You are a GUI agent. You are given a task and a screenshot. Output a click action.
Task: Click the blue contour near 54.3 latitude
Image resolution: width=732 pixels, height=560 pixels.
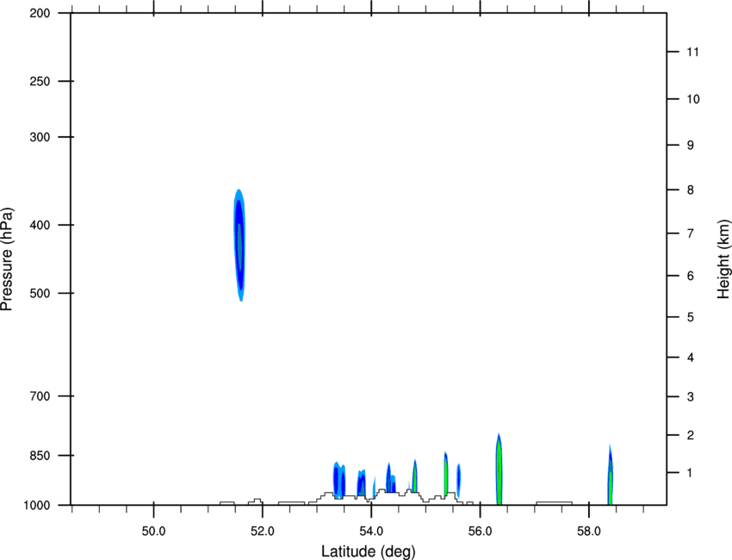tap(391, 477)
